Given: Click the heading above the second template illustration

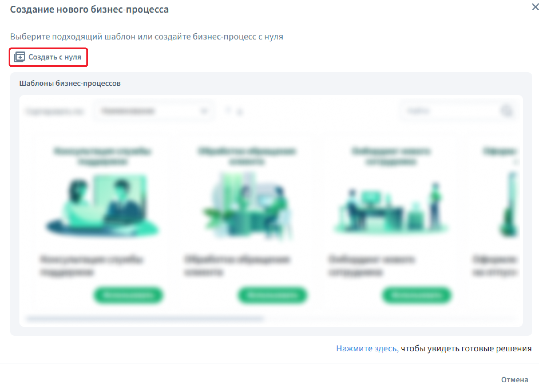Looking at the screenshot, I should click(x=247, y=156).
